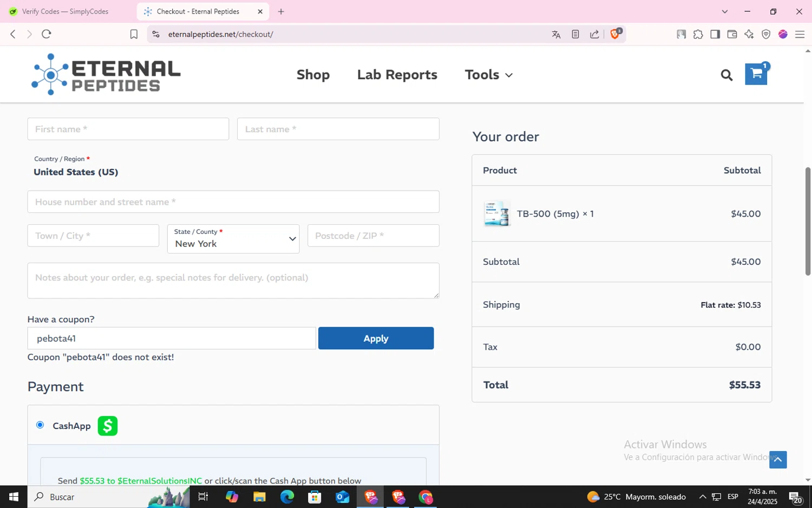Open the browser hamburger menu
Viewport: 812px width, 508px height.
(x=800, y=34)
